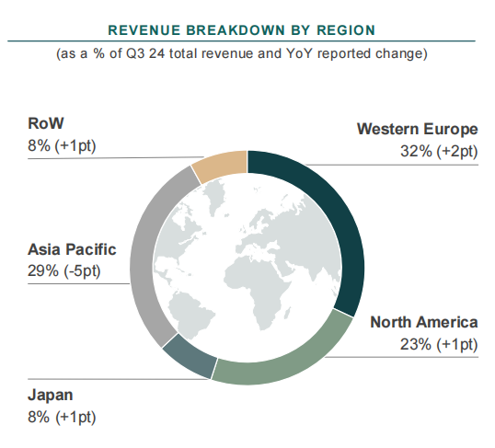Click the slate blue Japan donut segment
495x448 pixels.
tap(190, 356)
